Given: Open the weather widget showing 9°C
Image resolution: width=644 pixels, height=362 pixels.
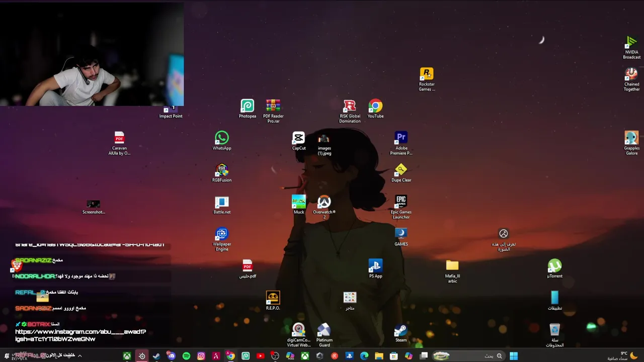Looking at the screenshot, I should coord(622,356).
